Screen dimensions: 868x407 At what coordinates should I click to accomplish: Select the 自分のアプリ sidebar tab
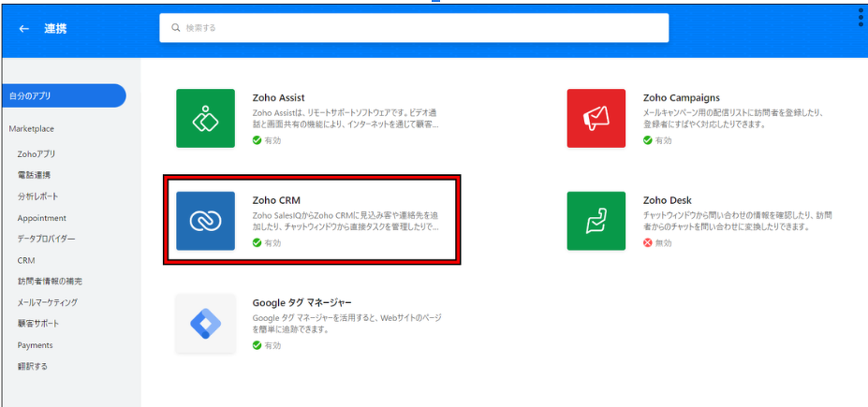pos(63,95)
